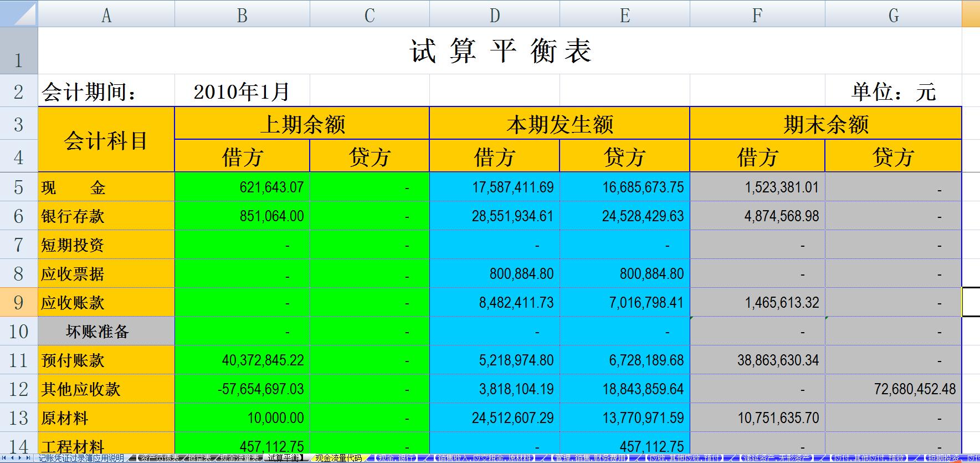The height and width of the screenshot is (463, 980).
Task: Go to the first sheet using navigation arrow
Action: coord(4,458)
